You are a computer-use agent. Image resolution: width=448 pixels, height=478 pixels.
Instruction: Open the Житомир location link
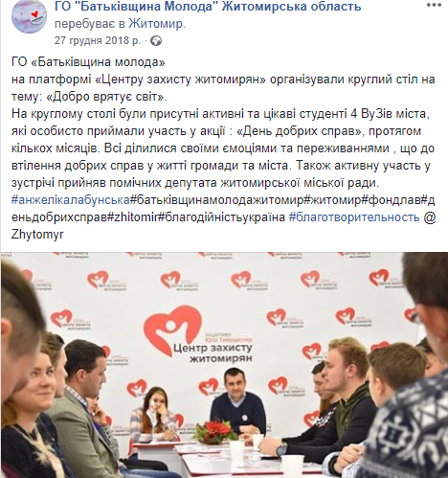tap(156, 24)
